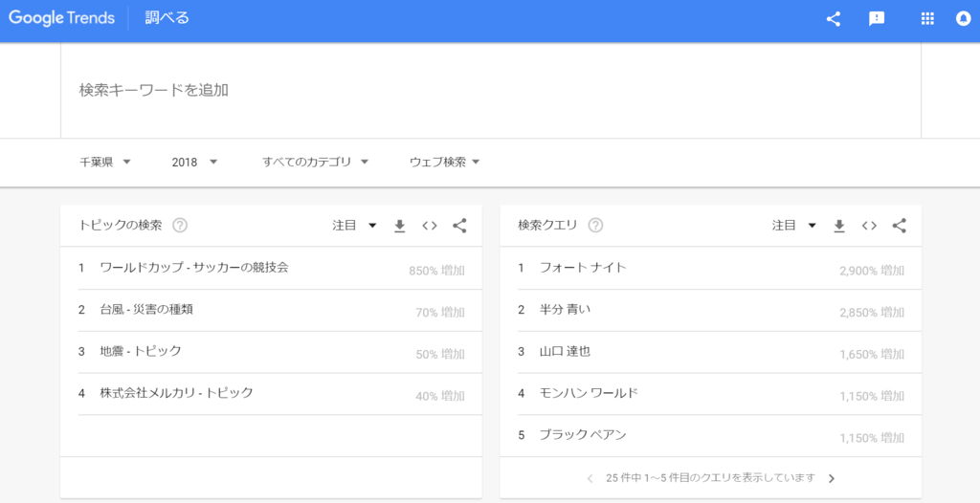Screen dimensions: 980x503
Task: Click previous page arrow in 検索クエリ
Action: [x=590, y=479]
